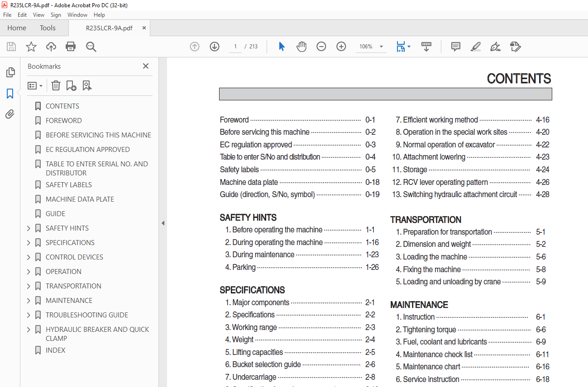Open the Help menu

99,15
